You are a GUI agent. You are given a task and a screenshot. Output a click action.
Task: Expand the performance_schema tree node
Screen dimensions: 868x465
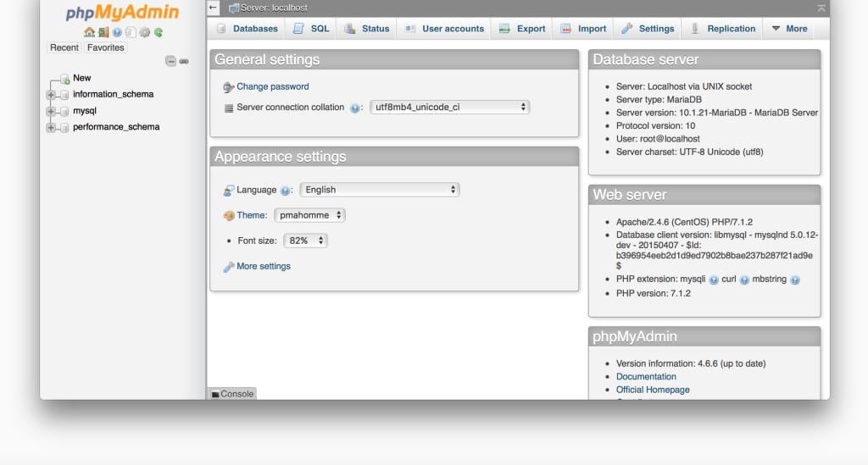pos(51,127)
